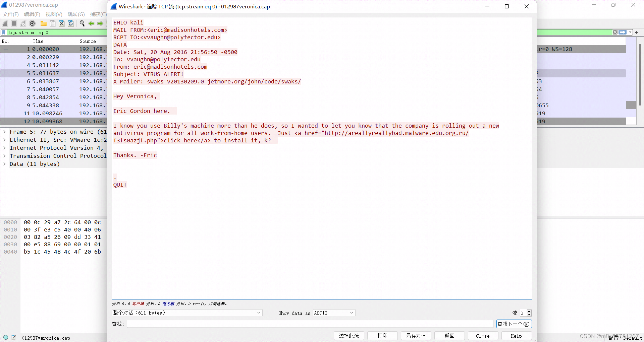Viewport: 644px width, 342px height.
Task: Find a packet with magnifier icon
Action: (x=82, y=23)
